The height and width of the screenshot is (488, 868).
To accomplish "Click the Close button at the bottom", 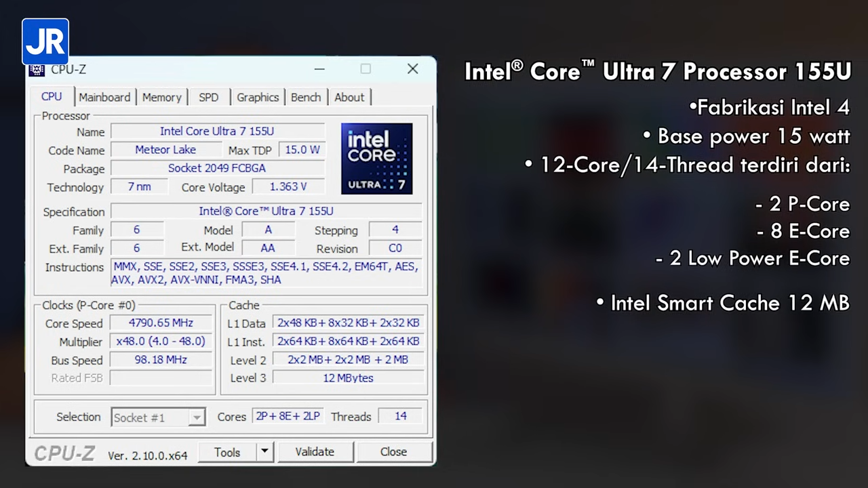I will (394, 451).
